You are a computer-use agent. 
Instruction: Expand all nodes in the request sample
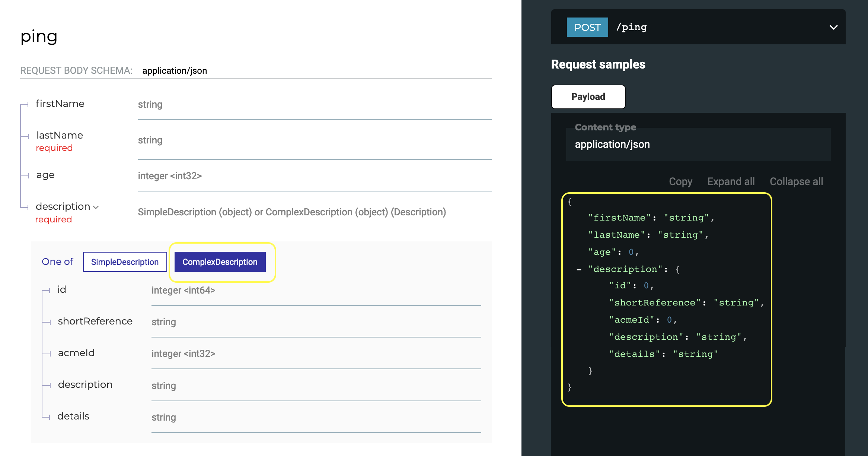click(731, 181)
